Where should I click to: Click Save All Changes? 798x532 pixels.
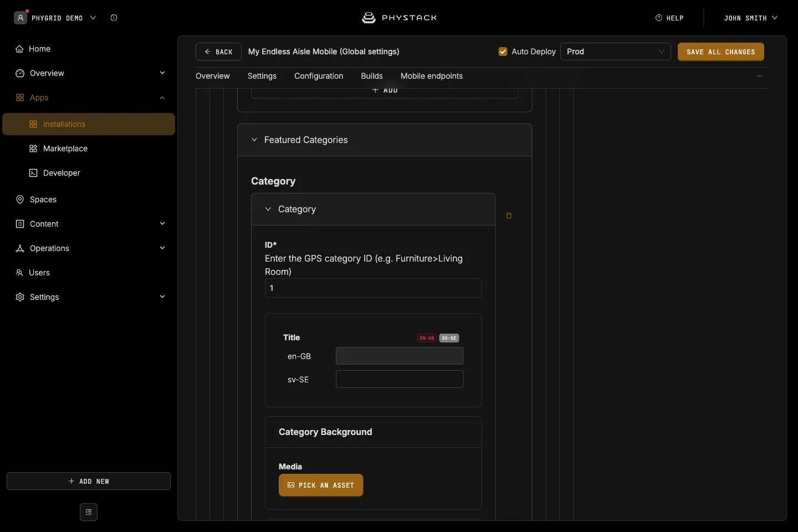(x=721, y=52)
